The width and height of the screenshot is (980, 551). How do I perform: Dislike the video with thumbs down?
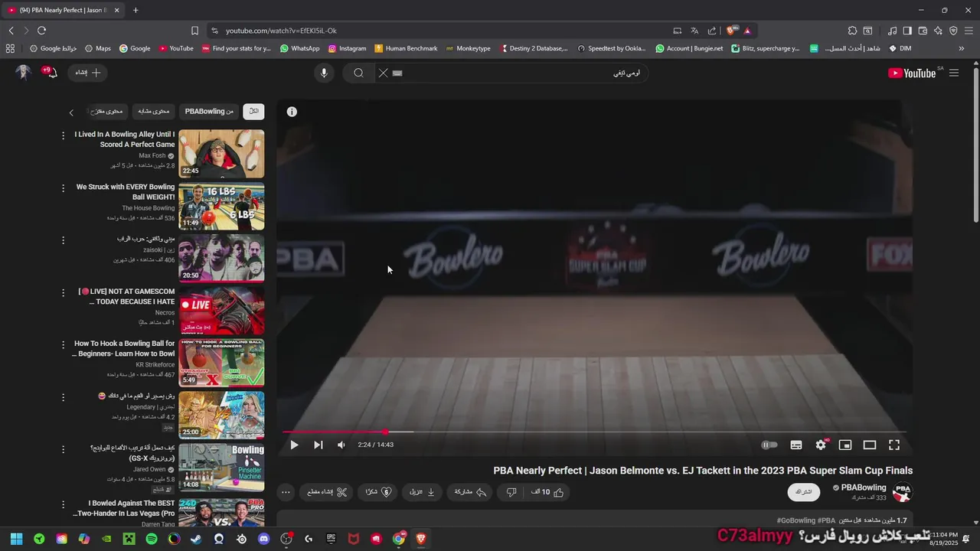point(511,492)
